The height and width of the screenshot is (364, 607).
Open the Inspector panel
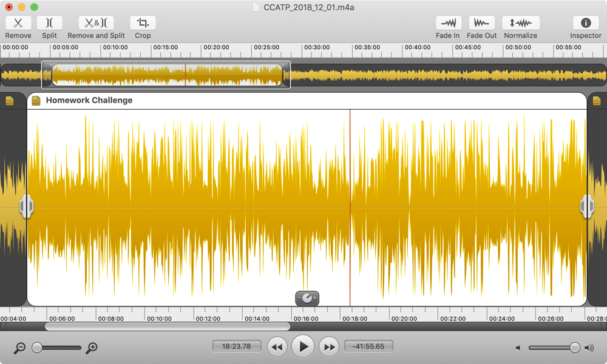[x=586, y=23]
